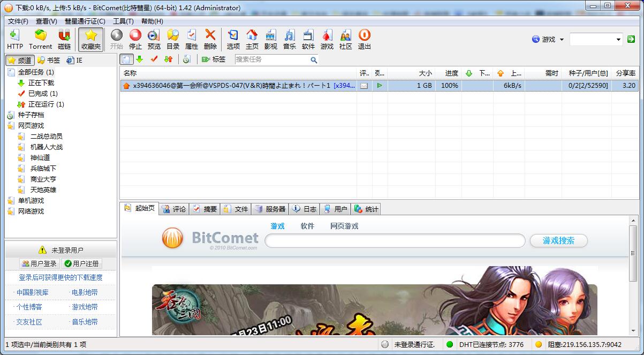Open the Torrent file toolbar icon
Screen dimensions: 644x355
41,39
